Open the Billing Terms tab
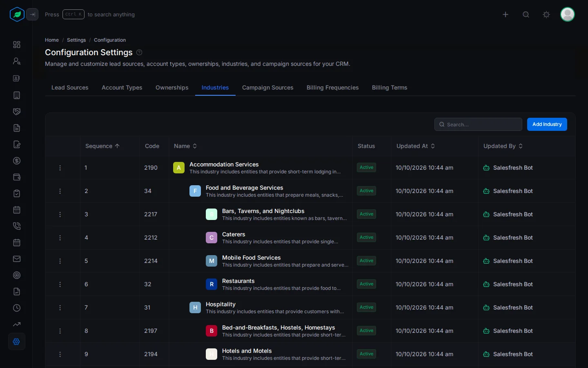Viewport: 588px width, 368px height. 390,88
